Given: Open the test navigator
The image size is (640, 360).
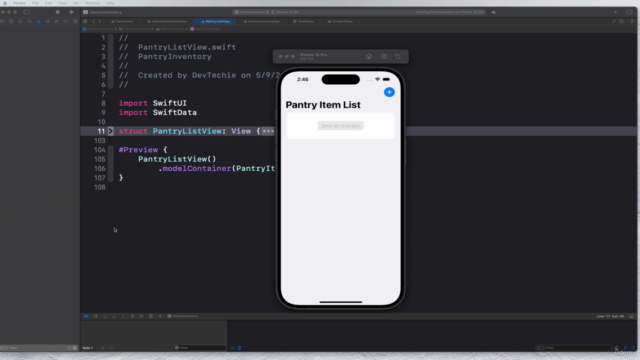Looking at the screenshot, I should point(48,21).
